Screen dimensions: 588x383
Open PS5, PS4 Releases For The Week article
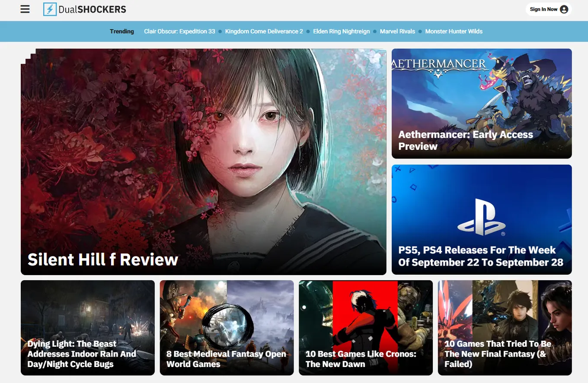481,256
